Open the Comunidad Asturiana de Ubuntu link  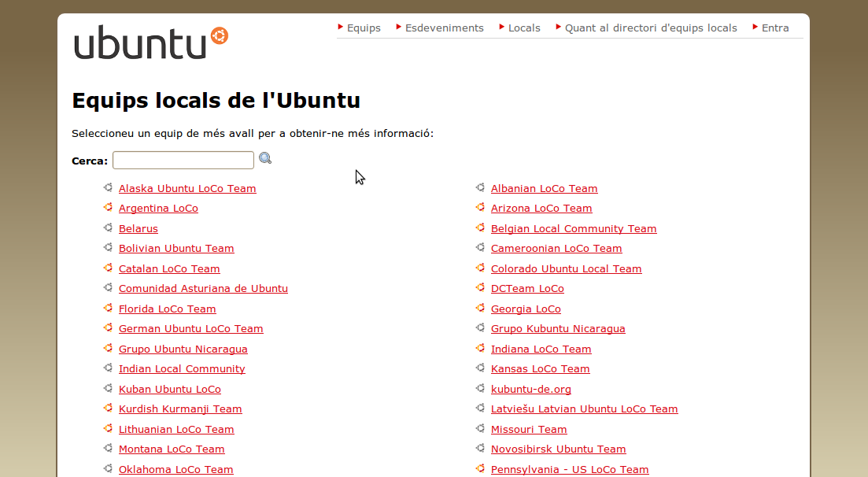tap(203, 289)
